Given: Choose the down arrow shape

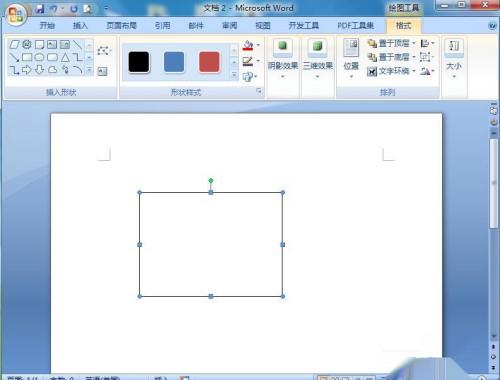Looking at the screenshot, I should click(40, 70).
